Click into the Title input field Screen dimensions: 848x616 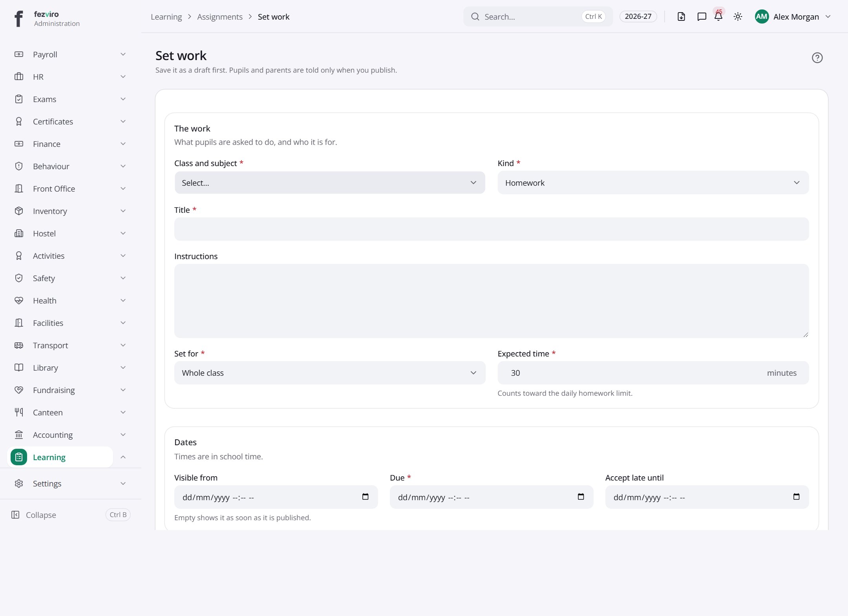coord(492,229)
